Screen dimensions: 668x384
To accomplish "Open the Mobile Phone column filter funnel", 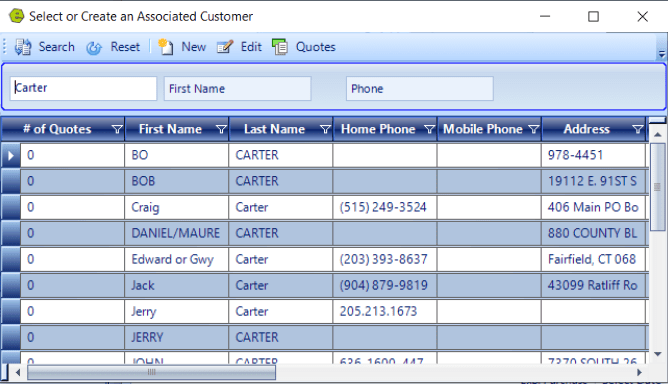I will pos(533,129).
